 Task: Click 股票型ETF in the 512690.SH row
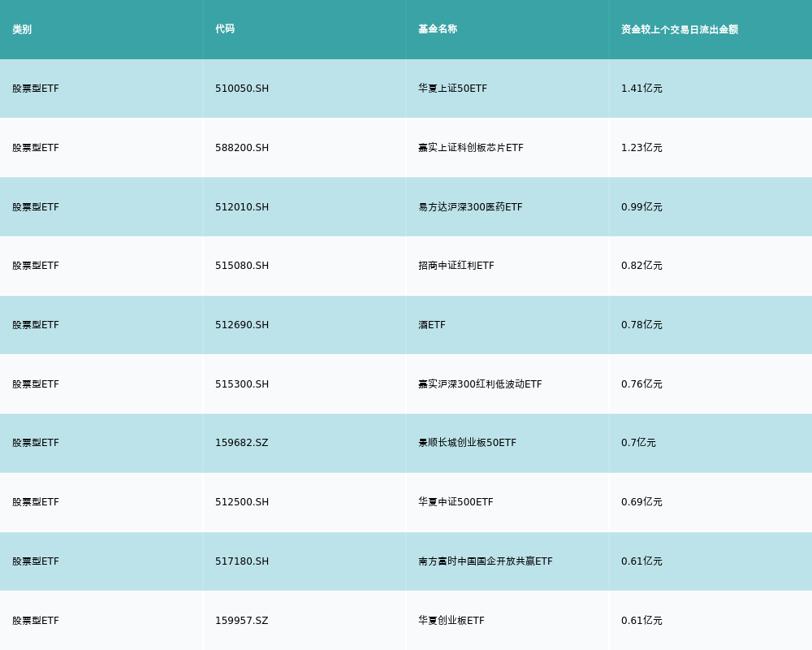click(36, 325)
